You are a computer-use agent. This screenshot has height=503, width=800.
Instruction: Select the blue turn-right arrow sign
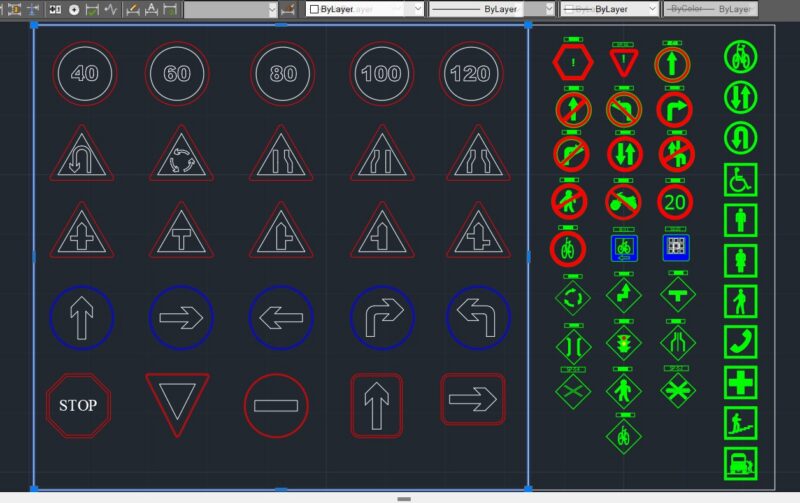pos(382,317)
